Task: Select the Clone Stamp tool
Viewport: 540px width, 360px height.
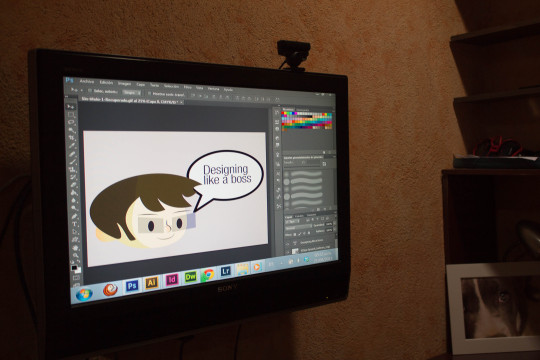Action: tap(73, 169)
